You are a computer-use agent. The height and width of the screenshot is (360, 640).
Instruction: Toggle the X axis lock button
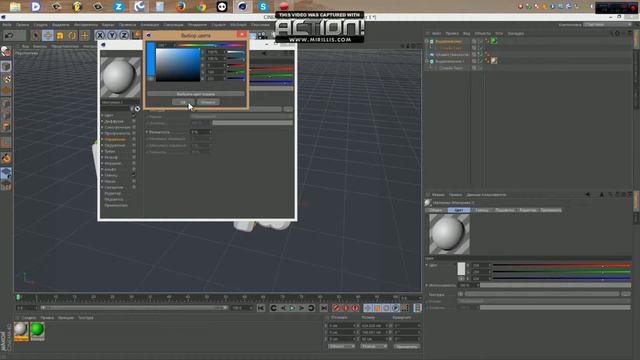point(100,36)
